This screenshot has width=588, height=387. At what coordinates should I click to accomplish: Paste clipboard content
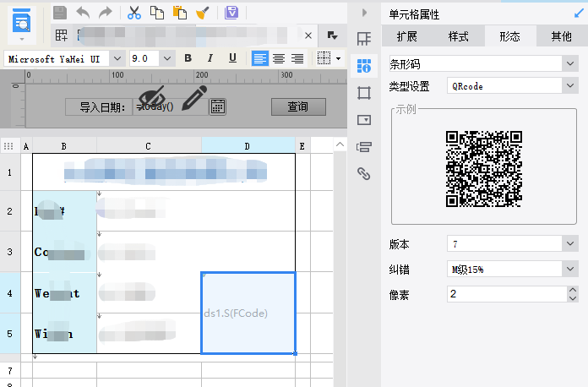pyautogui.click(x=180, y=13)
